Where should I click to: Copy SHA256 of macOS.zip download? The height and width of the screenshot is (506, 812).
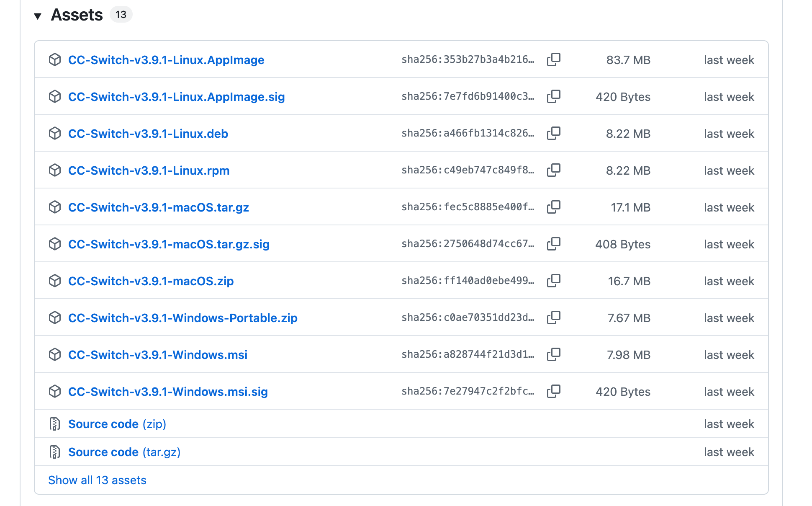point(553,281)
